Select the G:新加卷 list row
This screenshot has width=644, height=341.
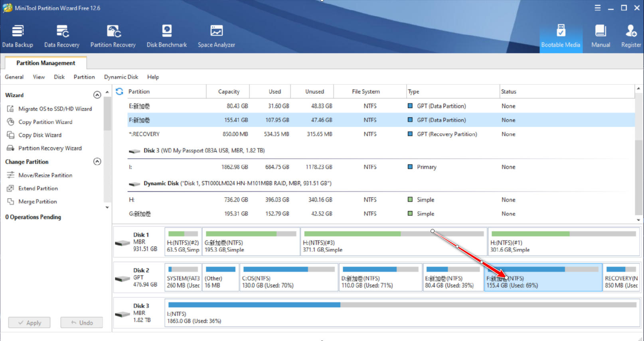(x=381, y=214)
